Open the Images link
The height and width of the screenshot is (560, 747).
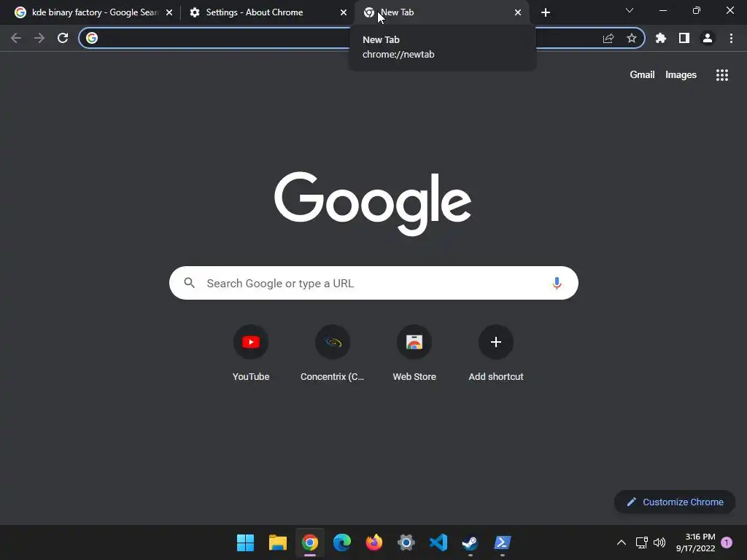click(681, 75)
